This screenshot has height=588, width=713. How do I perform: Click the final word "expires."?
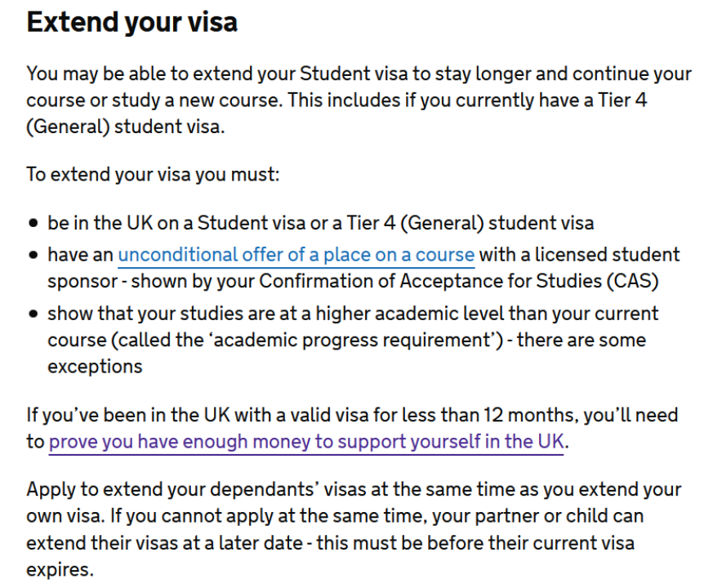tap(59, 569)
